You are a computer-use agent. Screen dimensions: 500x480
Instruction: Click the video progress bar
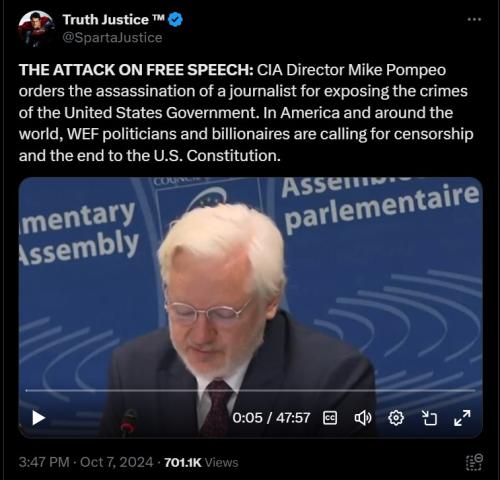click(250, 390)
